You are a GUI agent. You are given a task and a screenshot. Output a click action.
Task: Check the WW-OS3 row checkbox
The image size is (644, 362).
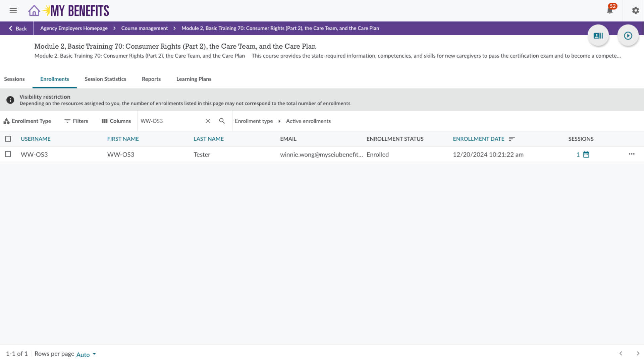pos(8,154)
